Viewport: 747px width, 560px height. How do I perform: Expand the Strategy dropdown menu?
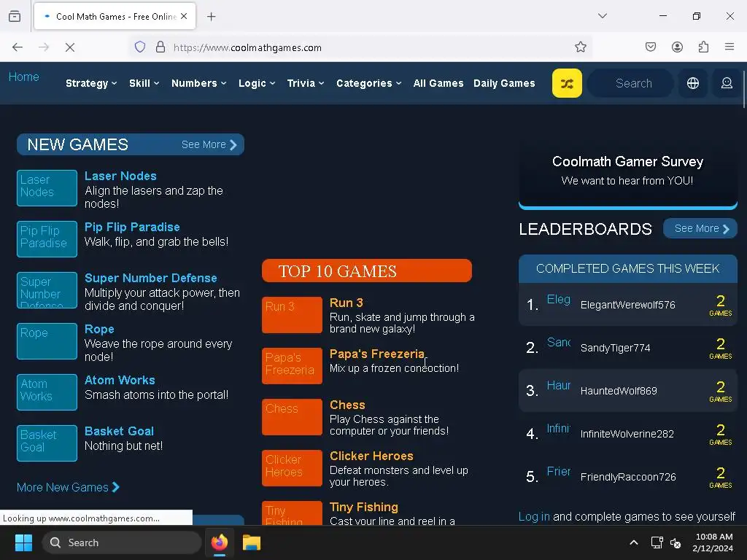point(91,83)
